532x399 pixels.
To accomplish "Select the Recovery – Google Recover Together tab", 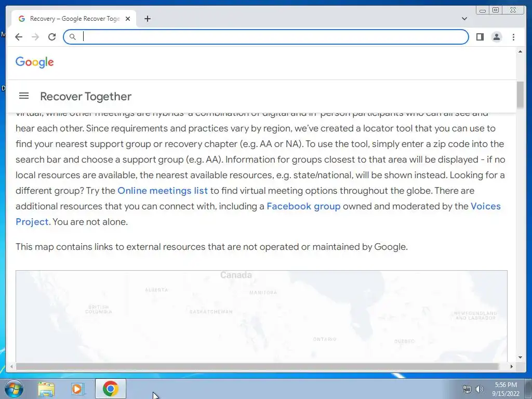I will [x=74, y=19].
